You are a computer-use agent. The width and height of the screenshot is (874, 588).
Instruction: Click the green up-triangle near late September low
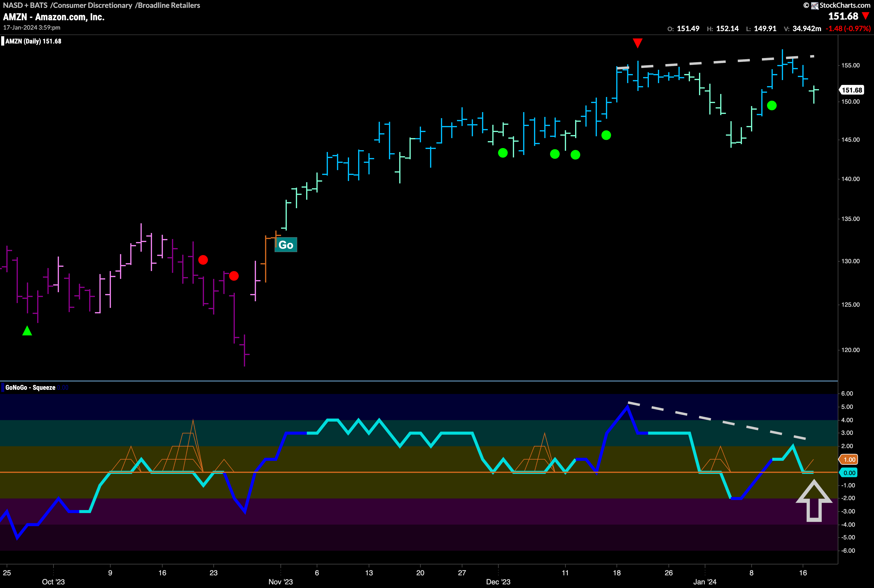(x=27, y=331)
